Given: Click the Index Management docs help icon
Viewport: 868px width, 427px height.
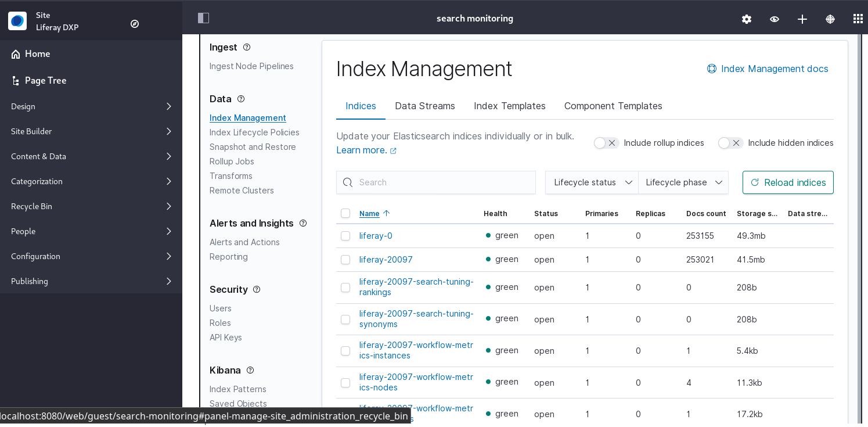Looking at the screenshot, I should click(712, 69).
